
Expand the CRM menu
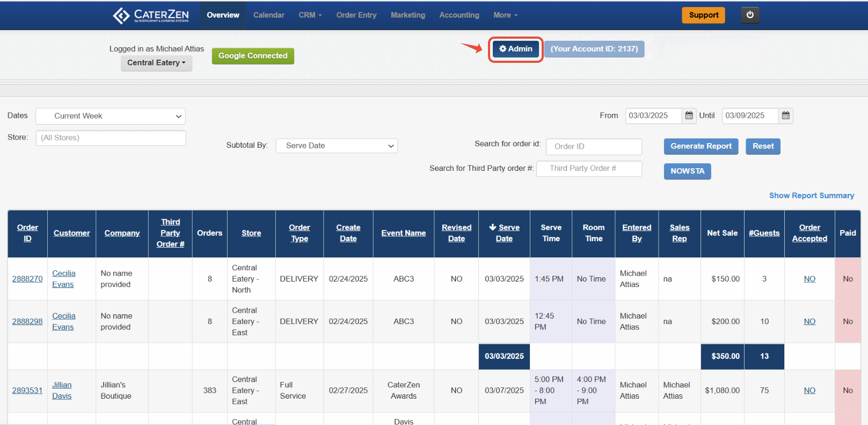coord(310,15)
